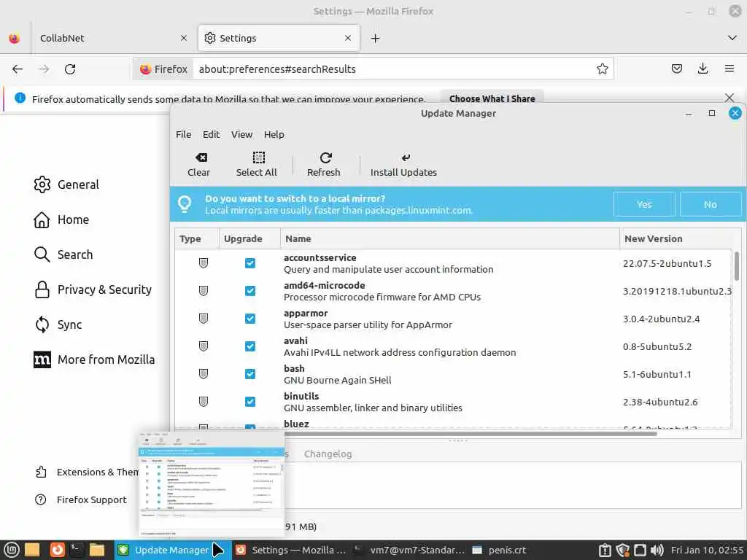Uncheck the avahi upgrade checkbox
747x560 pixels.
point(250,346)
